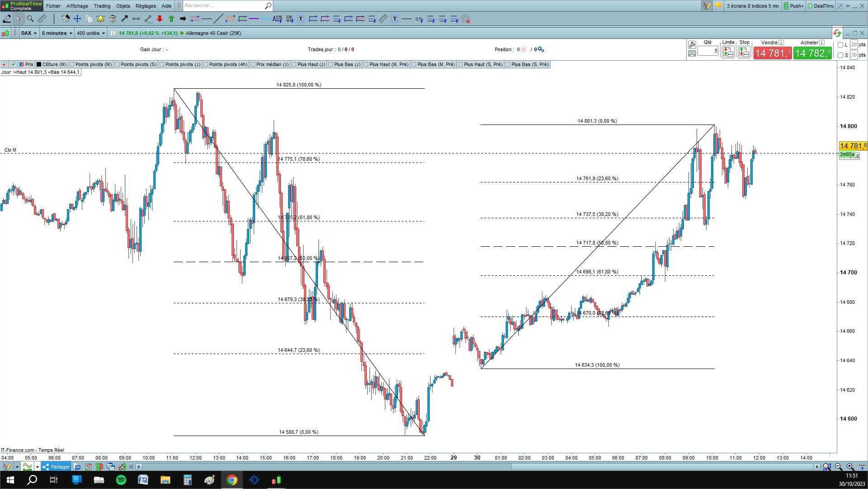Click the alarm bell alert icon
Viewport: 868px width, 489px height.
[x=100, y=19]
